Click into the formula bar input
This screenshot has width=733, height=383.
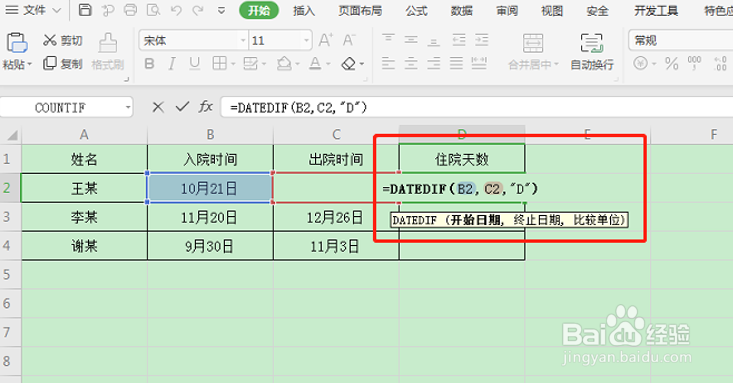pos(477,108)
